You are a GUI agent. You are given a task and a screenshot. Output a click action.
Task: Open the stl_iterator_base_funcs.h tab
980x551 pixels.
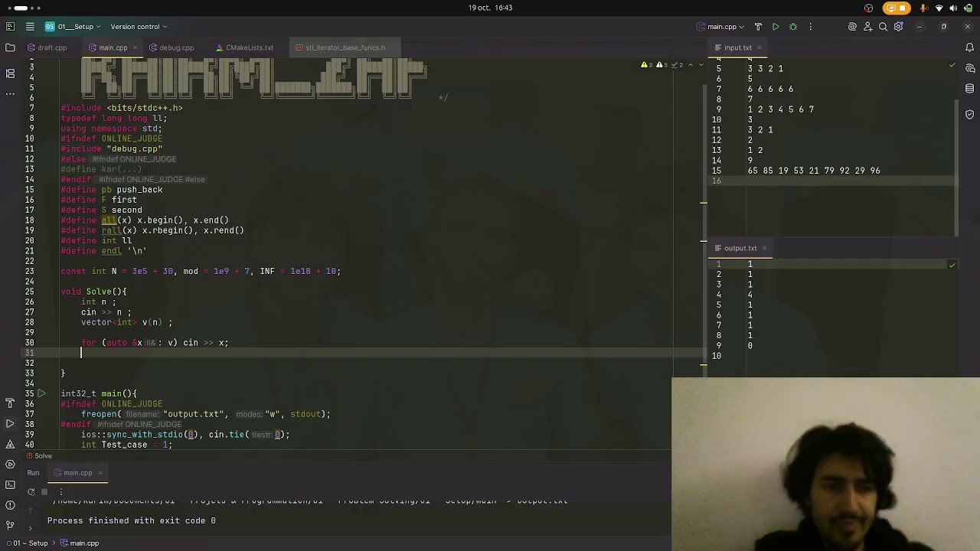(x=345, y=47)
